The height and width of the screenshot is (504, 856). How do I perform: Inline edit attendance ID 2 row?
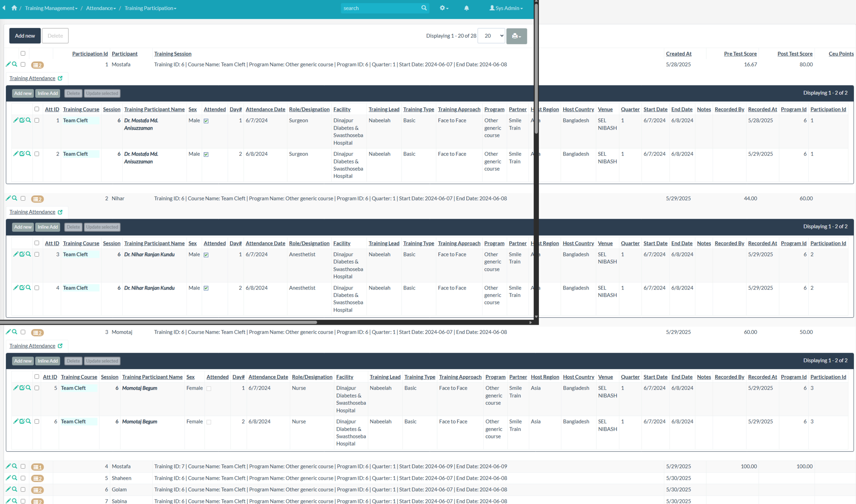tap(22, 154)
